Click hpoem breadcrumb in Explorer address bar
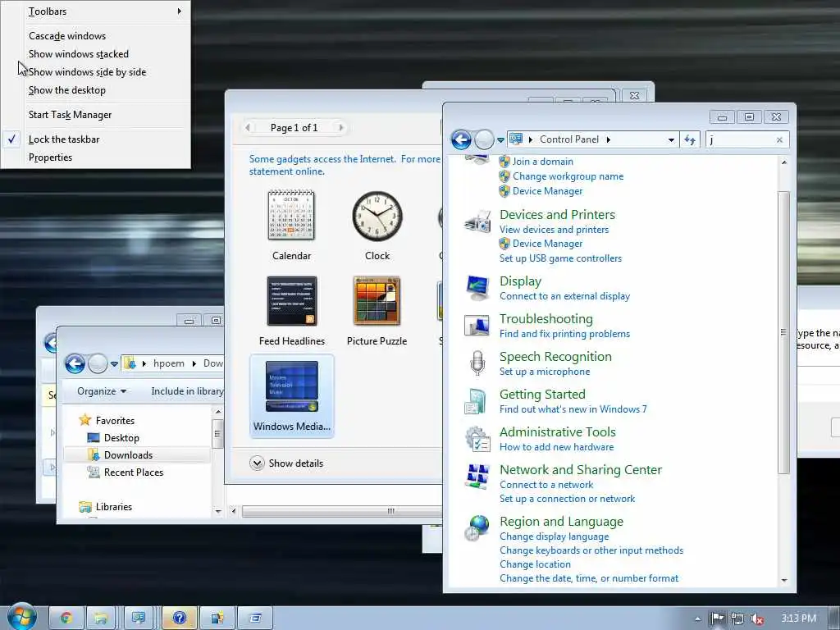This screenshot has height=630, width=840. pos(169,363)
